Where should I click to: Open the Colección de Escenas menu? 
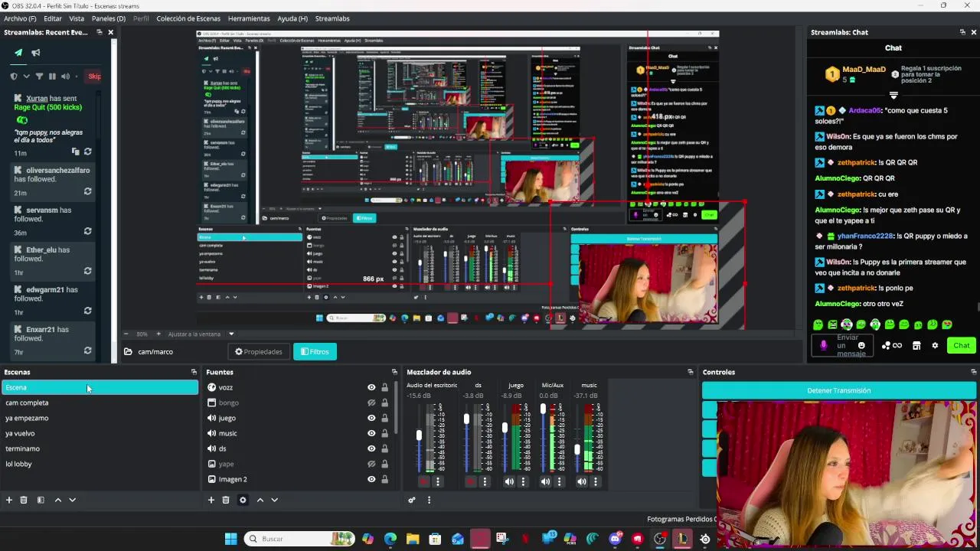(188, 18)
